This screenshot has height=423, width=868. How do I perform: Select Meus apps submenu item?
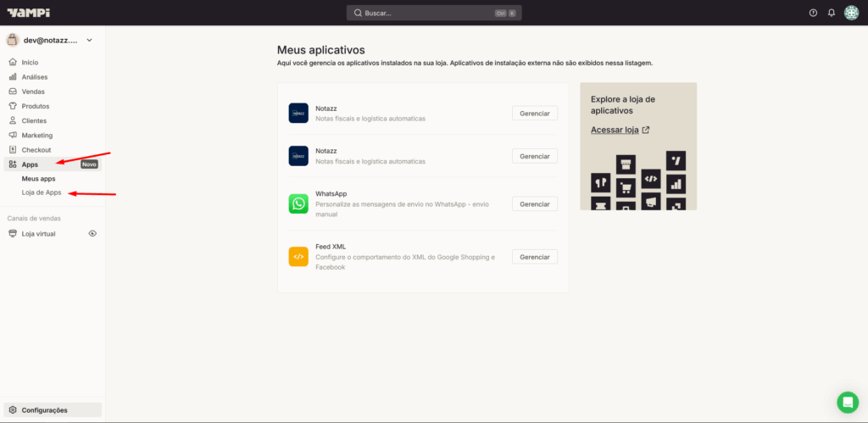pyautogui.click(x=38, y=179)
